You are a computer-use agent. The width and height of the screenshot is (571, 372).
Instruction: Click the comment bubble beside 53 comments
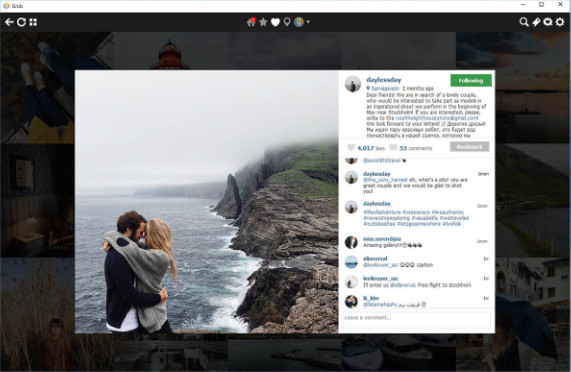(393, 147)
